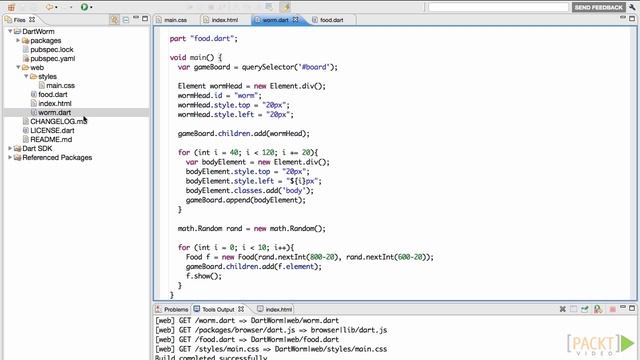Open LICENSE.dart in the file tree

52,130
